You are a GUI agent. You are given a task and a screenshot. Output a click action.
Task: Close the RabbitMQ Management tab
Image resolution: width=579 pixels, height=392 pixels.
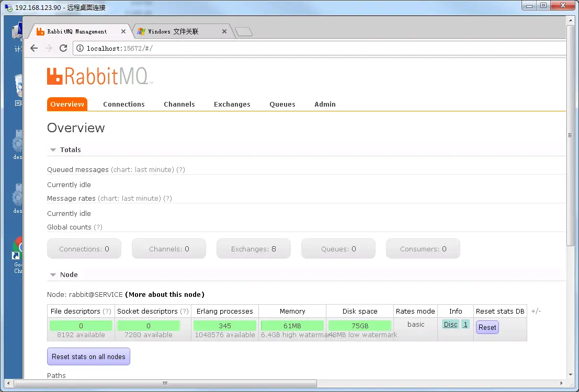pyautogui.click(x=123, y=31)
